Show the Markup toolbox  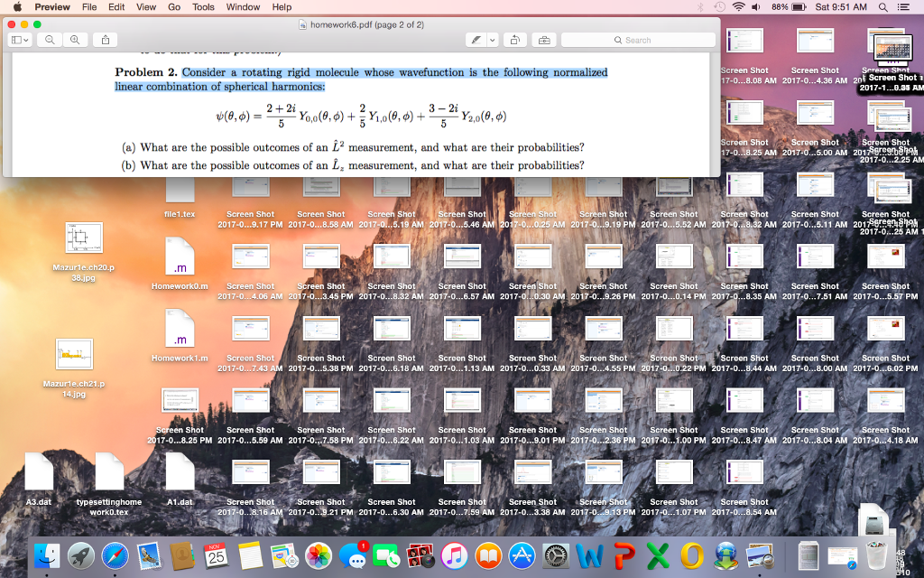[543, 40]
